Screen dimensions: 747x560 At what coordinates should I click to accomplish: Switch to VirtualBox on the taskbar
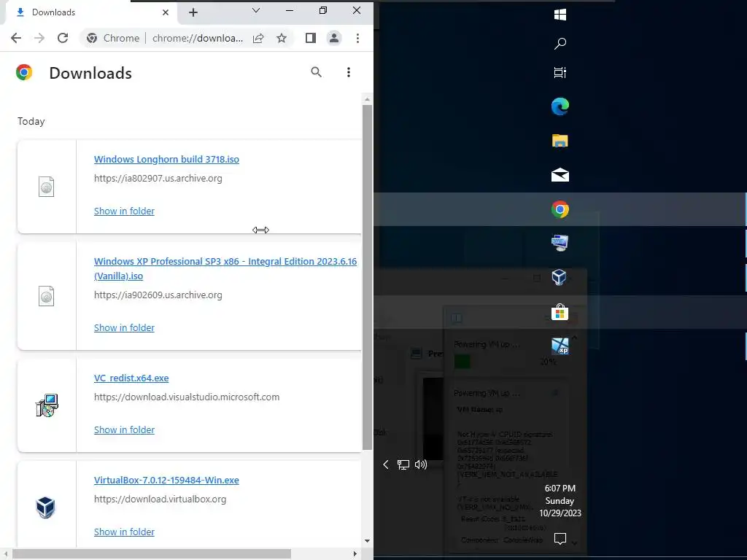click(560, 277)
